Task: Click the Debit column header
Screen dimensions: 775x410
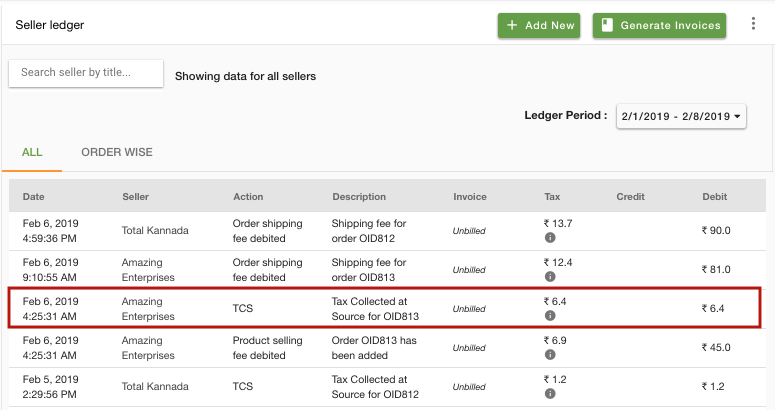Action: (714, 197)
